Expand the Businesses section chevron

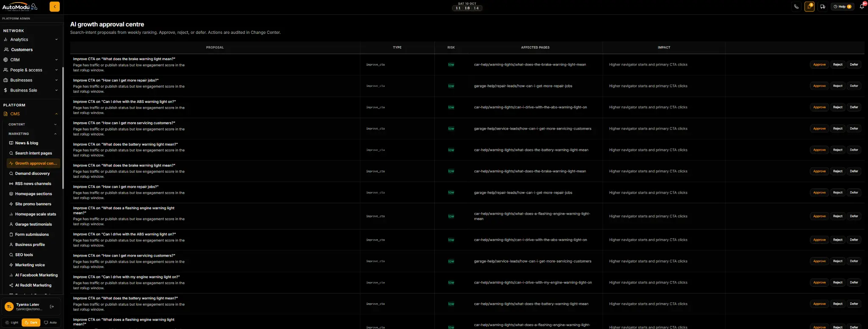pyautogui.click(x=56, y=80)
